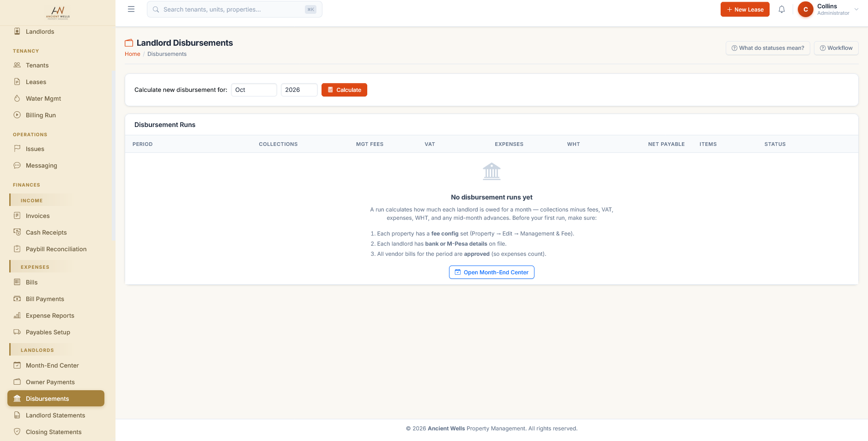The height and width of the screenshot is (441, 868).
Task: Open the Oct month selector
Action: (x=254, y=90)
